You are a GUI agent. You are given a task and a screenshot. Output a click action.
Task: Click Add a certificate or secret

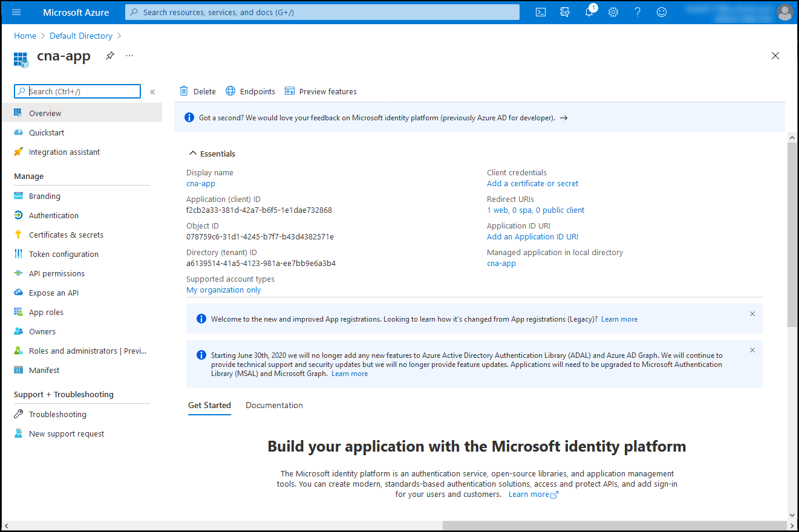pyautogui.click(x=532, y=184)
